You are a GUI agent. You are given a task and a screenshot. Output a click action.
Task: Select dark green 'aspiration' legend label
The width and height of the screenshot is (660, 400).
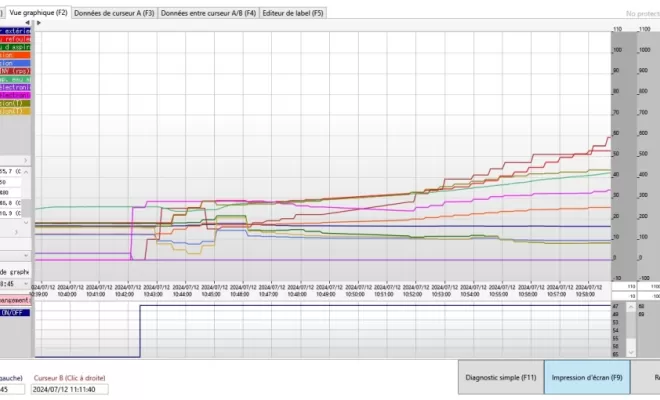point(15,47)
